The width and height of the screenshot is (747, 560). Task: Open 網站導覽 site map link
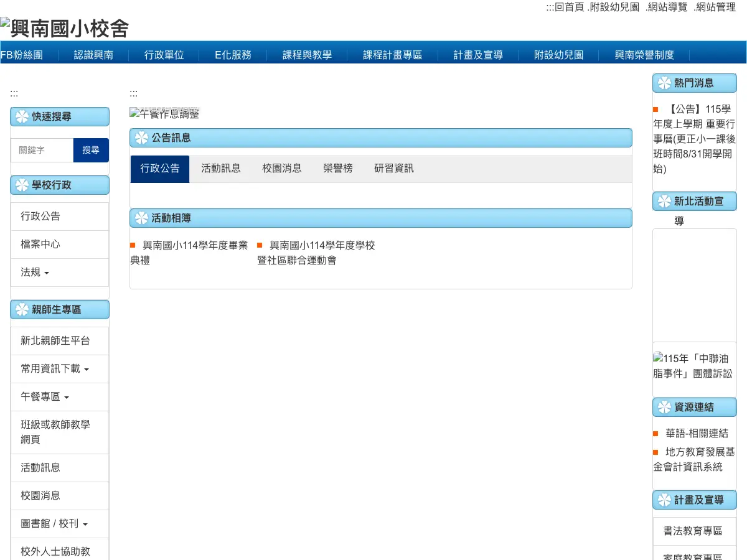666,7
